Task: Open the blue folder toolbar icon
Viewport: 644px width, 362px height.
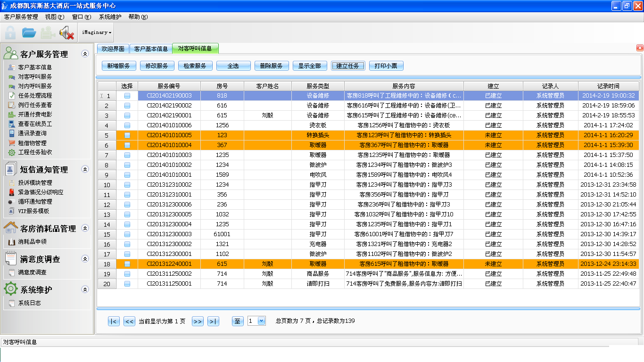Action: (29, 33)
